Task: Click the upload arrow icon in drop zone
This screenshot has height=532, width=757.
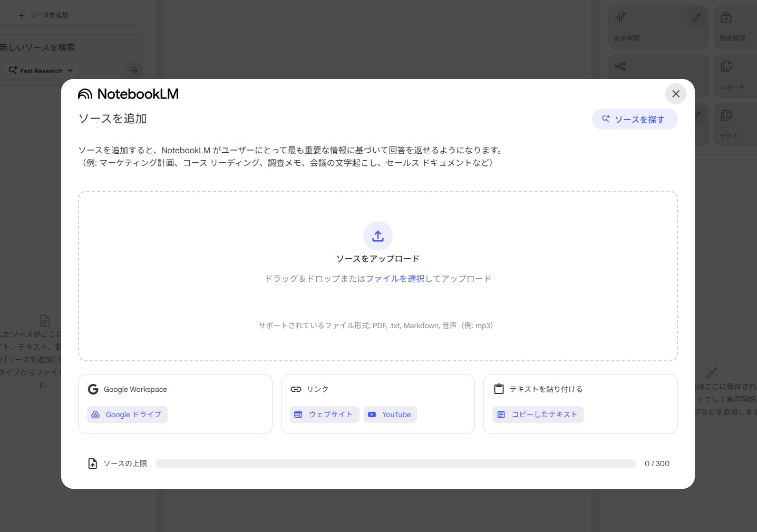Action: point(377,236)
